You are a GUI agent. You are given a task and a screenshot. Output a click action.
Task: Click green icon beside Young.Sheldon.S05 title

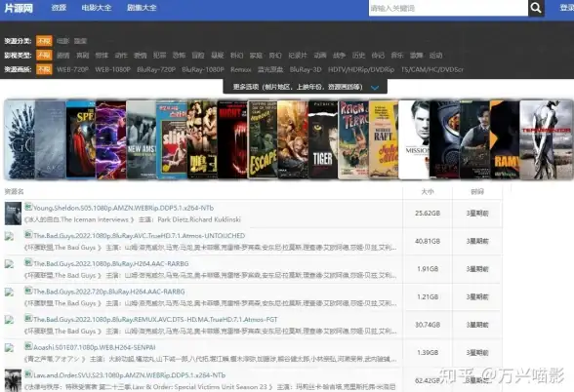click(x=28, y=207)
